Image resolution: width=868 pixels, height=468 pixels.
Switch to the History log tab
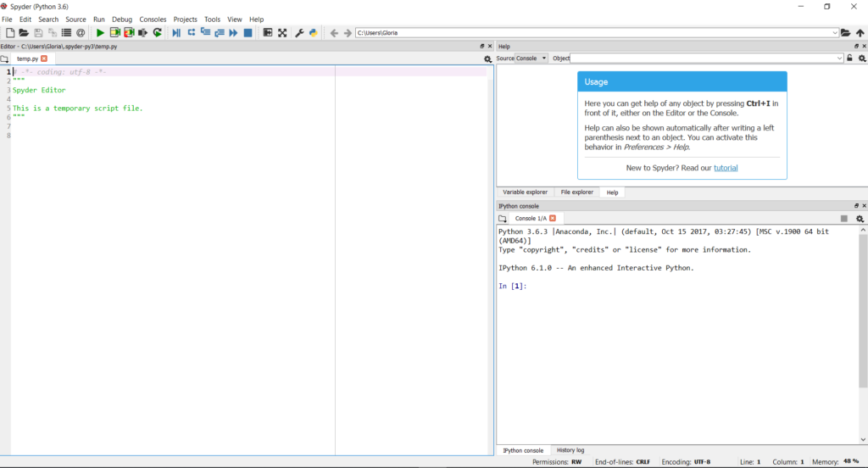pyautogui.click(x=570, y=450)
